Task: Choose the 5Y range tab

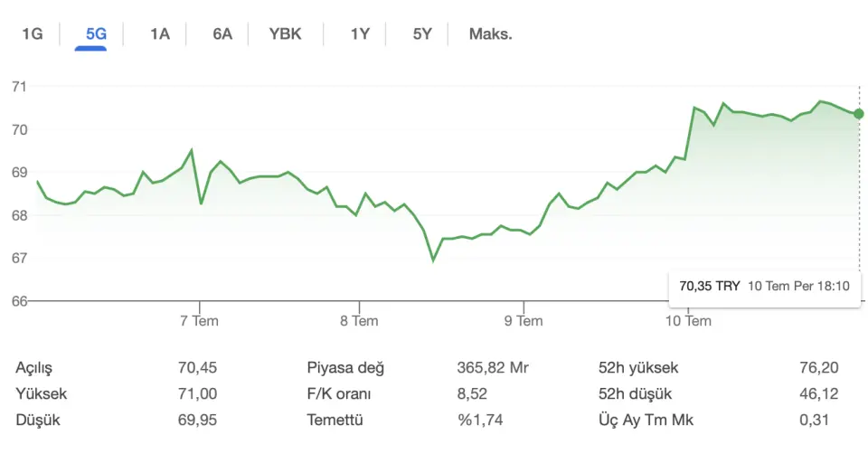Action: click(422, 34)
